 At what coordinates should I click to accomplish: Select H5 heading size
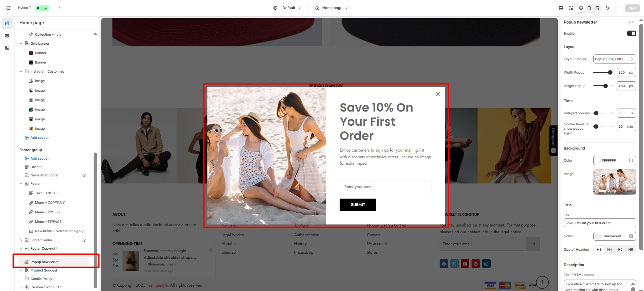pyautogui.click(x=620, y=249)
